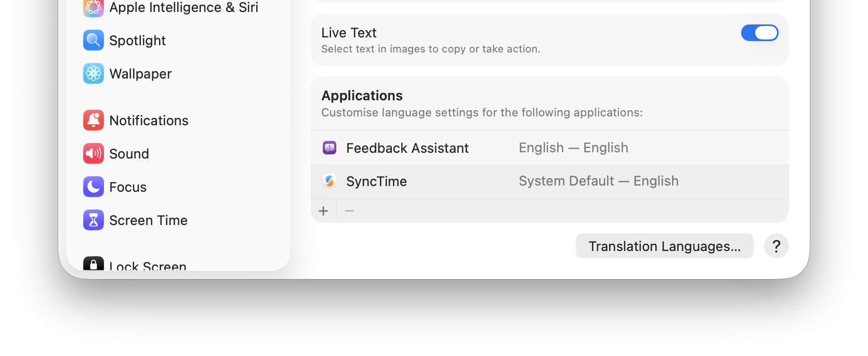Image resolution: width=868 pixels, height=356 pixels.
Task: Open SyncTime System Default language dropdown
Action: (598, 181)
